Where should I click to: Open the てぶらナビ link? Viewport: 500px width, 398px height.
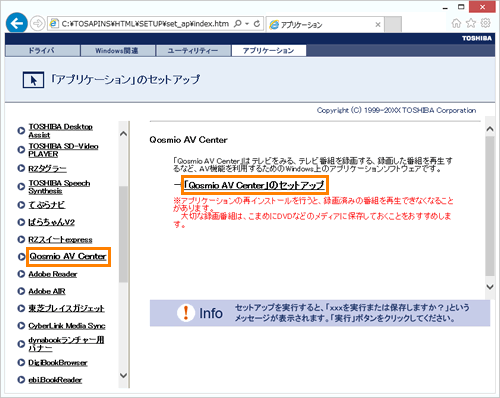[47, 205]
